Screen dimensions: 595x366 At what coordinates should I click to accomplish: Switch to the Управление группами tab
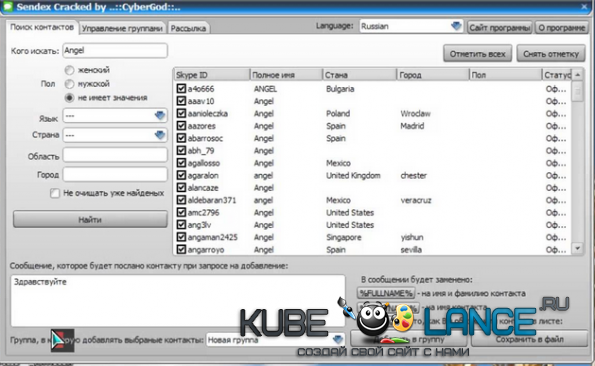click(122, 28)
